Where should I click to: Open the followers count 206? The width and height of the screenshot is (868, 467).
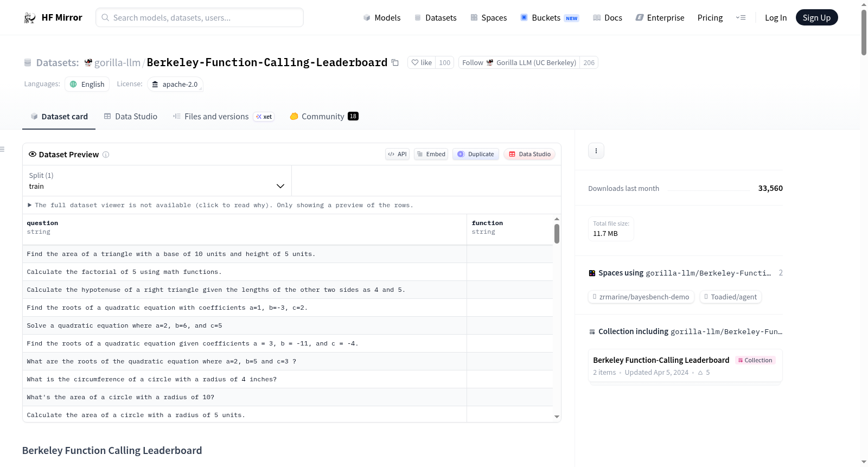point(589,63)
